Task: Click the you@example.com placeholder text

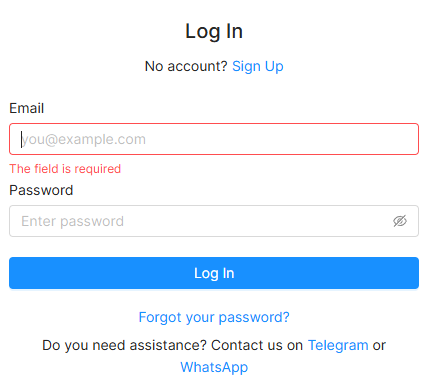Action: pyautogui.click(x=84, y=139)
